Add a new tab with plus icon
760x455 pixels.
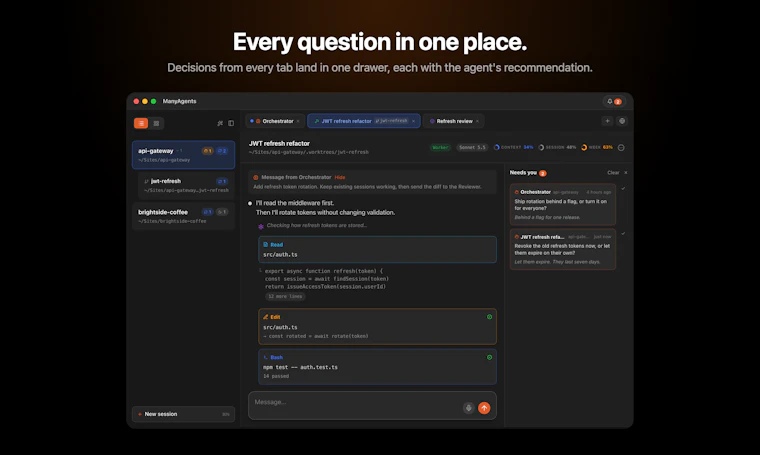(607, 121)
